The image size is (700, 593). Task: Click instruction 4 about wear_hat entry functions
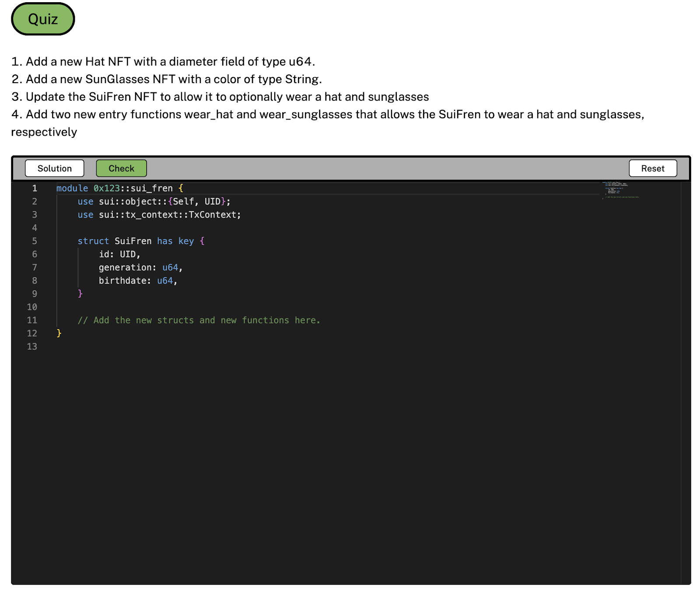[328, 123]
